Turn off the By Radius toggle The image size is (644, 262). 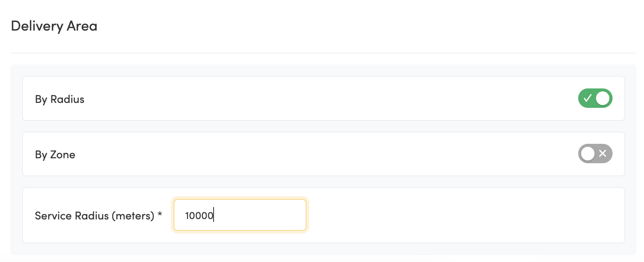pyautogui.click(x=595, y=98)
